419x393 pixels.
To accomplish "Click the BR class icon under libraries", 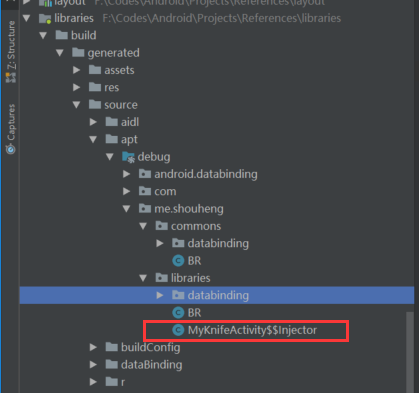I will tap(178, 313).
